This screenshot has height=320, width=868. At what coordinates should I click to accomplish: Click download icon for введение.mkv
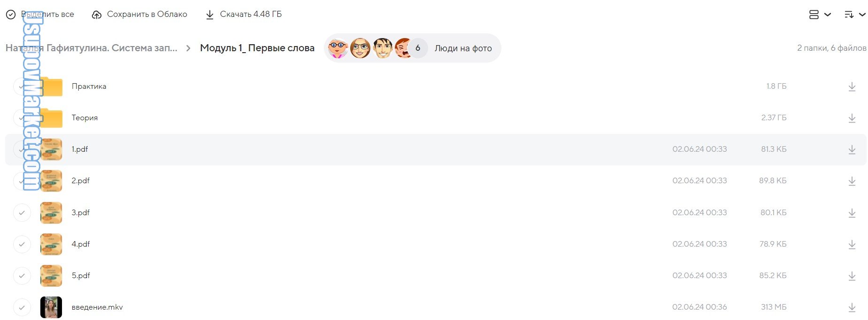click(852, 308)
